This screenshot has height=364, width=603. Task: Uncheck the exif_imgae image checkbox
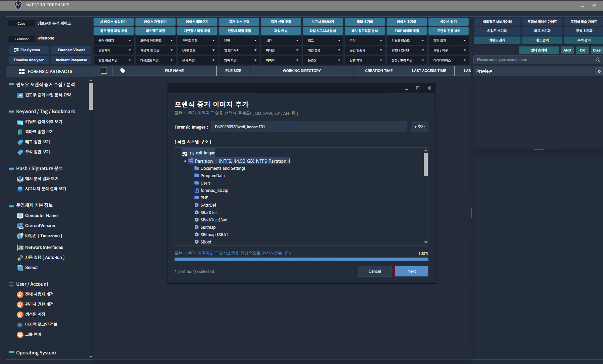click(185, 154)
